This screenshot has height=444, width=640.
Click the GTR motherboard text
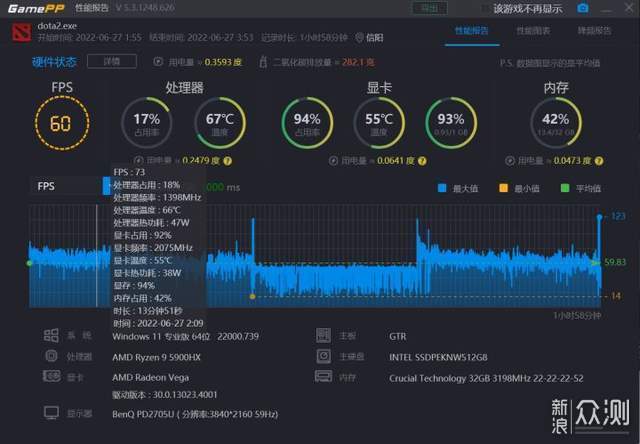[x=398, y=337]
